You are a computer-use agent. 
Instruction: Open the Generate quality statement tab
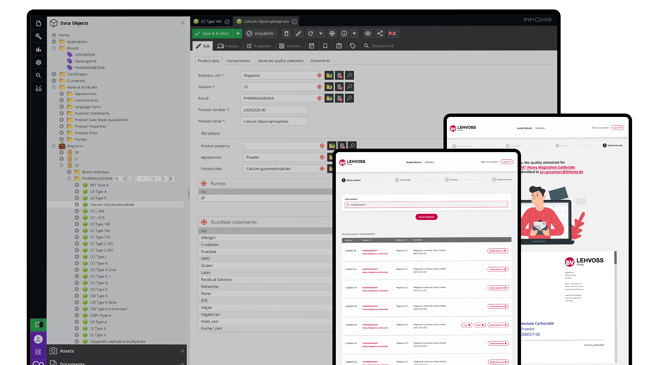click(x=281, y=61)
